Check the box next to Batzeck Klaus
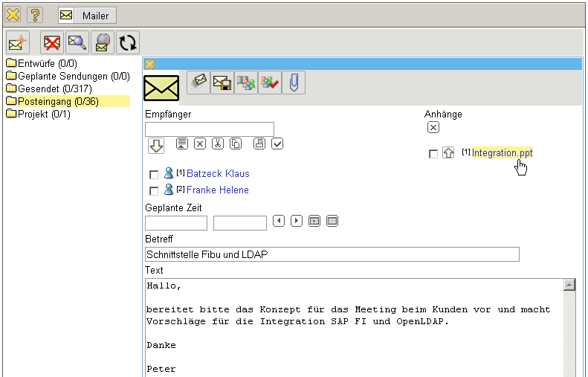Screen dimensions: 588x377 [x=154, y=175]
